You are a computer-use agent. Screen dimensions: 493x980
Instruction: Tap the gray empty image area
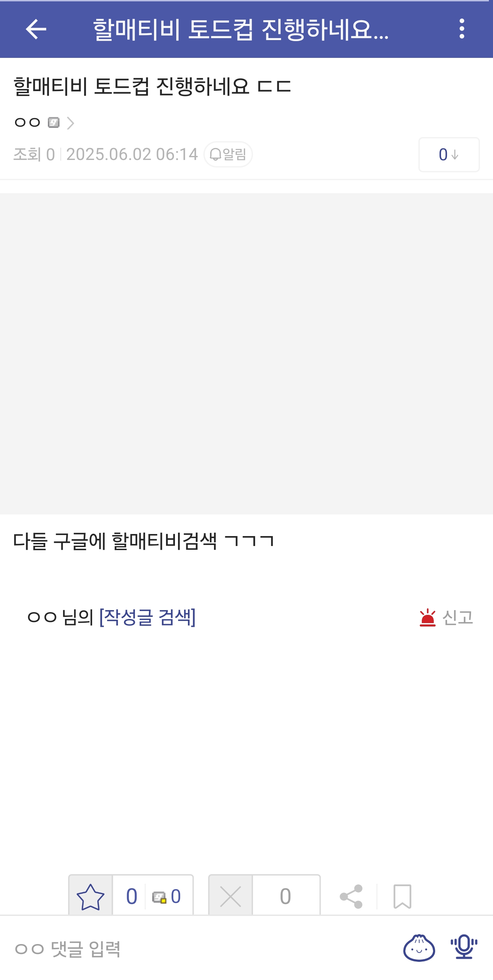pos(246,354)
